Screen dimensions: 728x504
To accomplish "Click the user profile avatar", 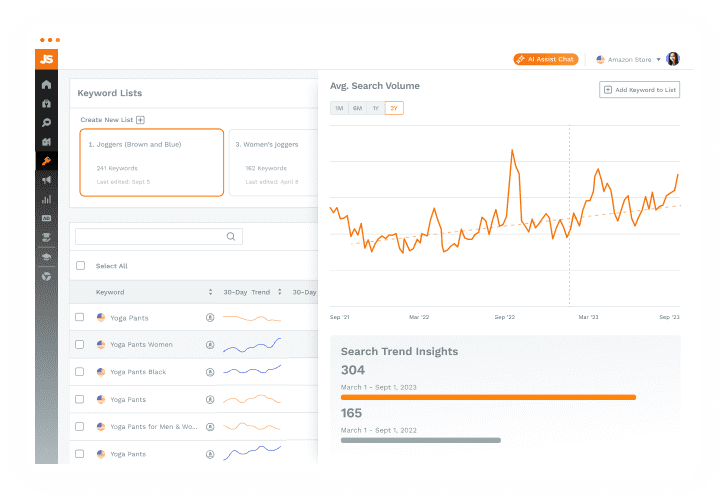I will 672,59.
